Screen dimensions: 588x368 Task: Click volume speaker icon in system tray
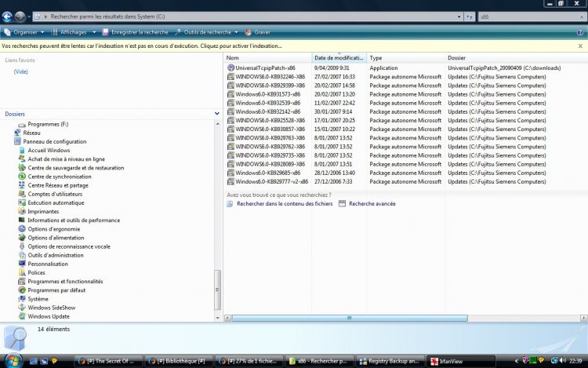[562, 360]
